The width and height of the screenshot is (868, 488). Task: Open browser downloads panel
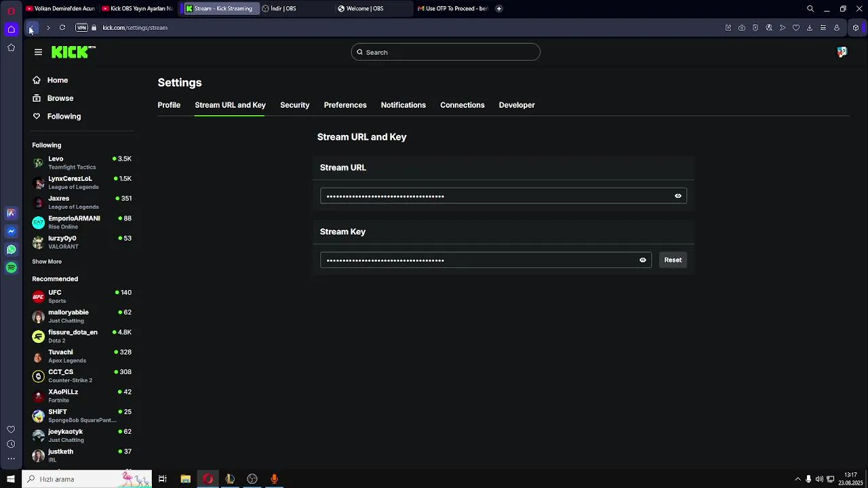point(810,28)
